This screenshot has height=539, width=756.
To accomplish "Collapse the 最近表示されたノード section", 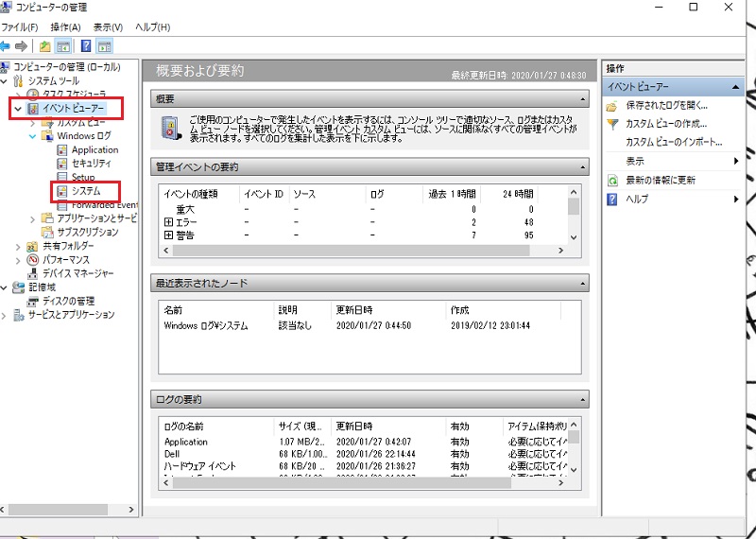I will pyautogui.click(x=582, y=284).
